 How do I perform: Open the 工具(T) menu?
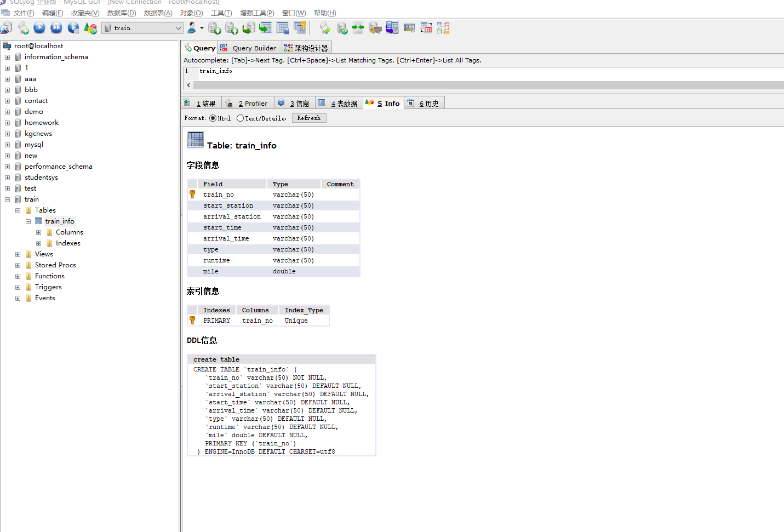click(221, 13)
